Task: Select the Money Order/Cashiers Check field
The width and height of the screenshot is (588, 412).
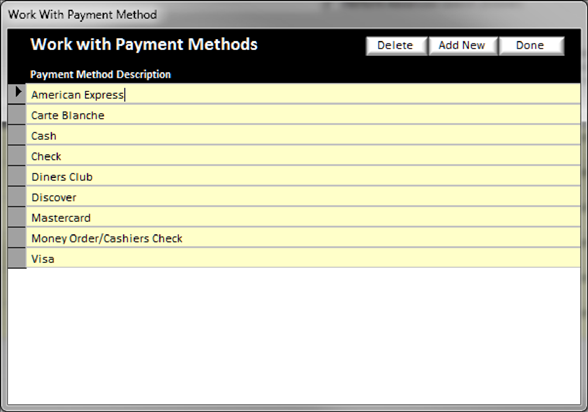Action: pyautogui.click(x=303, y=238)
